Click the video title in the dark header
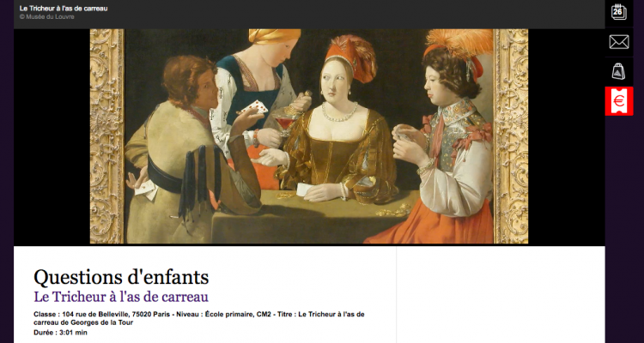Image resolution: width=644 pixels, height=343 pixels. (64, 9)
